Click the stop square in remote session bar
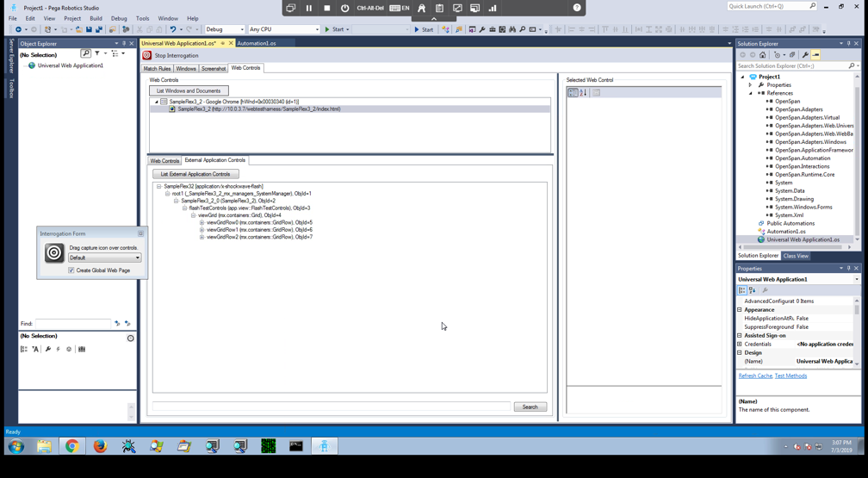Image resolution: width=868 pixels, height=478 pixels. (327, 8)
